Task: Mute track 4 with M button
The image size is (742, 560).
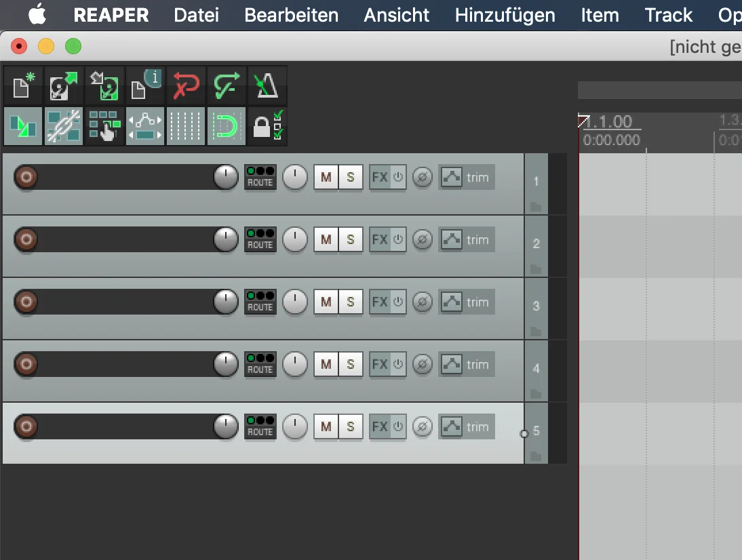Action: tap(326, 364)
